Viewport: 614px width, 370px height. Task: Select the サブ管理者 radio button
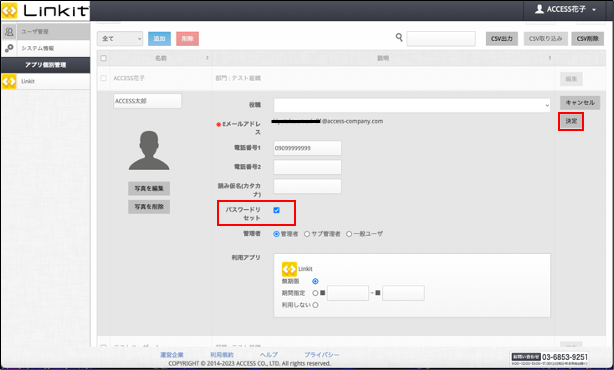pos(307,234)
